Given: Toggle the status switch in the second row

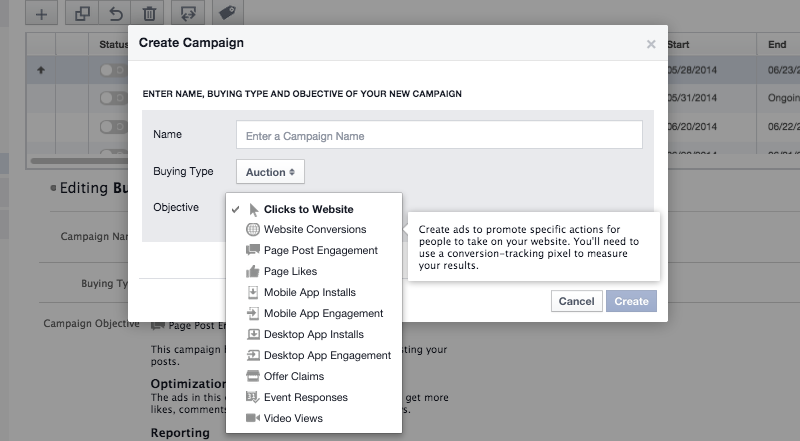Looking at the screenshot, I should 113,98.
